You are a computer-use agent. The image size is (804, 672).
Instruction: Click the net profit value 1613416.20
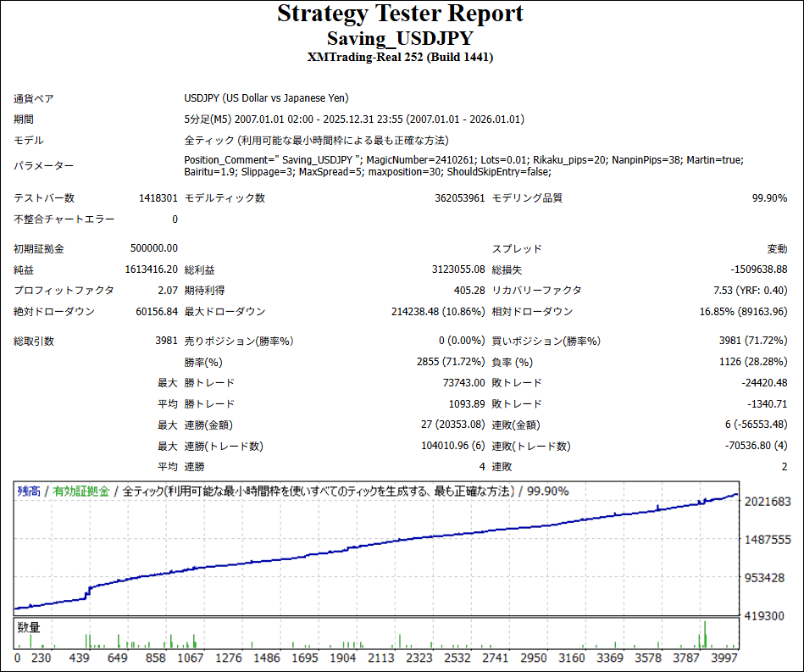(x=149, y=269)
